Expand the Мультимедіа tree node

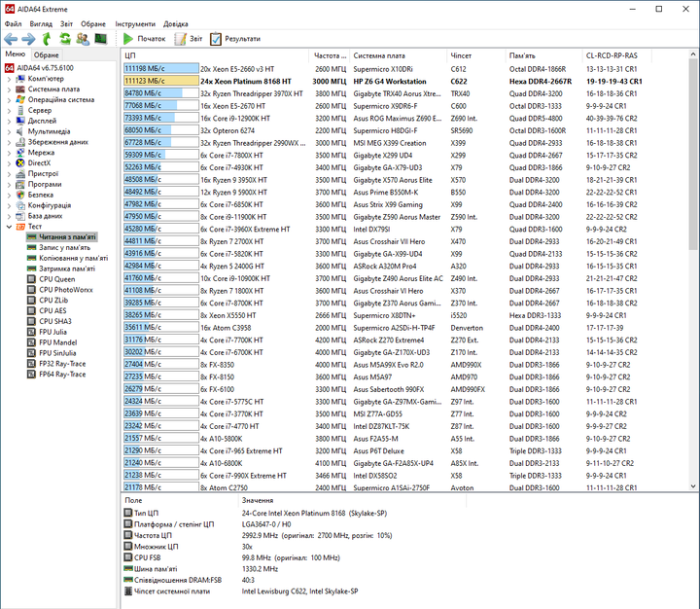(9, 131)
